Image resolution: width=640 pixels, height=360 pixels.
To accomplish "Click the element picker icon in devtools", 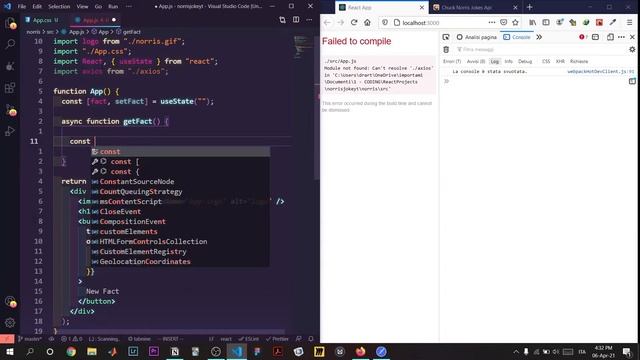I will point(446,37).
